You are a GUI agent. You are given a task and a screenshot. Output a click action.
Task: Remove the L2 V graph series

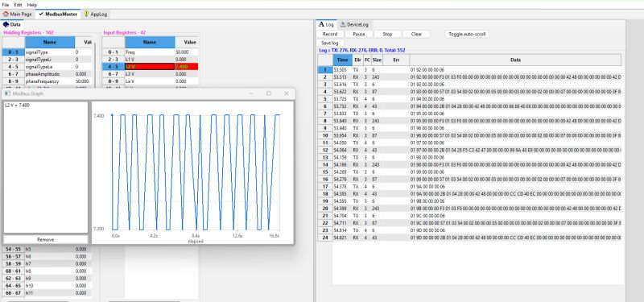coord(46,239)
